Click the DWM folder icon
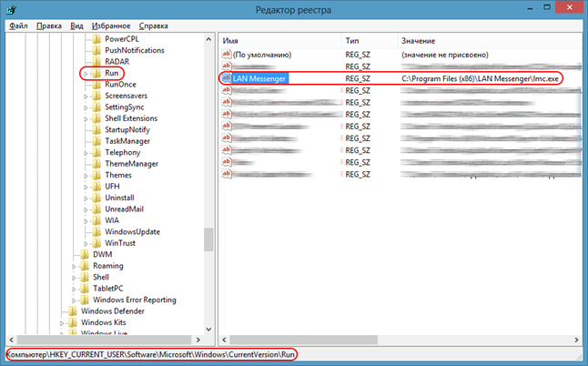The image size is (588, 366). pyautogui.click(x=85, y=255)
